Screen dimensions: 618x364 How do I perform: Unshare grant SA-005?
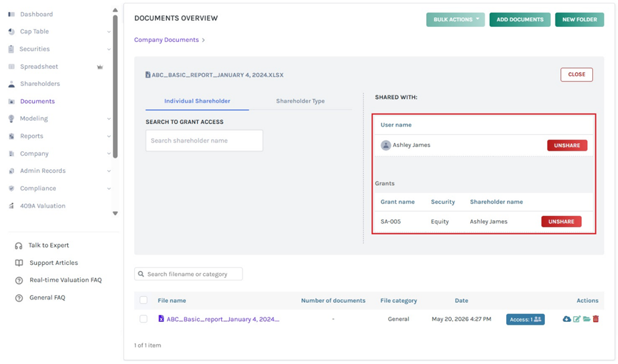click(561, 222)
